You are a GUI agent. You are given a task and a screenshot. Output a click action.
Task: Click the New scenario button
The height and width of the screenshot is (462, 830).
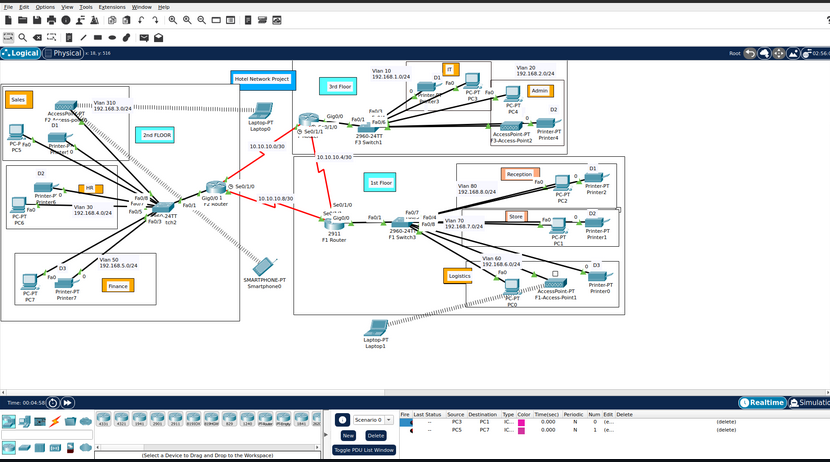tap(348, 436)
